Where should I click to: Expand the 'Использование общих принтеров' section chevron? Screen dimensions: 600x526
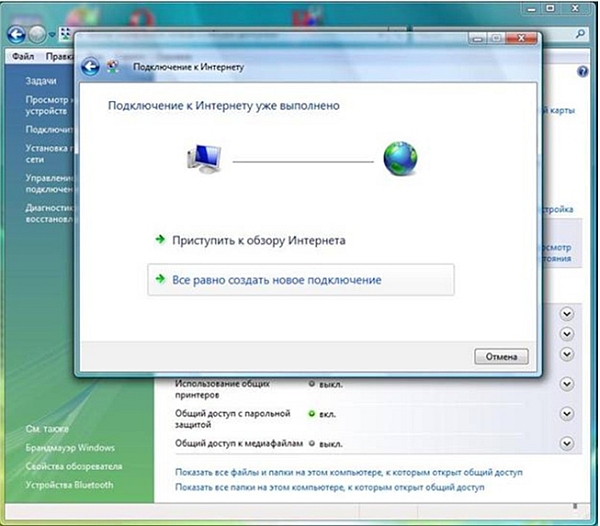pos(568,384)
